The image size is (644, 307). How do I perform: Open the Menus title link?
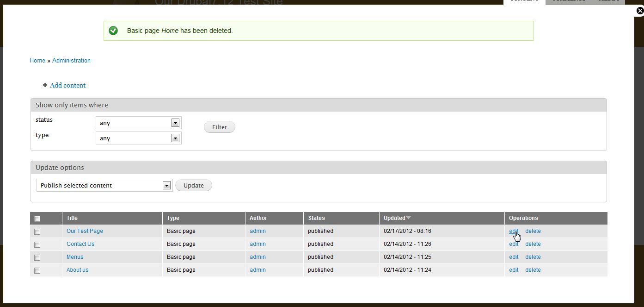(x=75, y=257)
